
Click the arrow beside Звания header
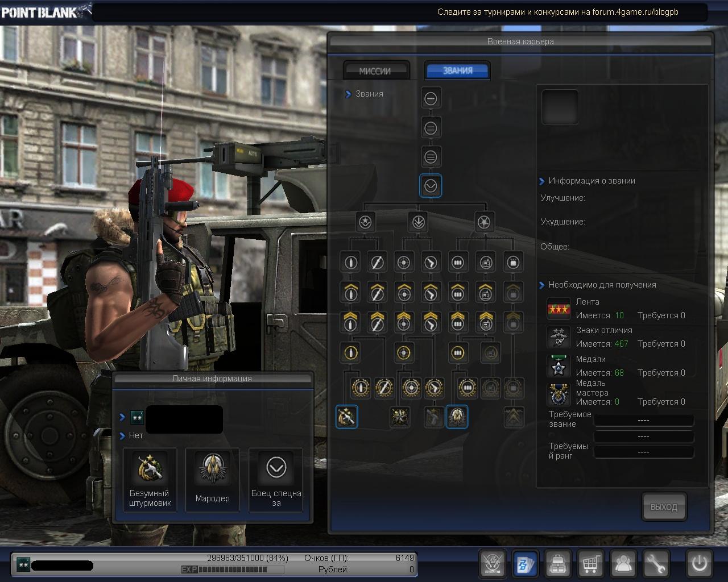(348, 94)
